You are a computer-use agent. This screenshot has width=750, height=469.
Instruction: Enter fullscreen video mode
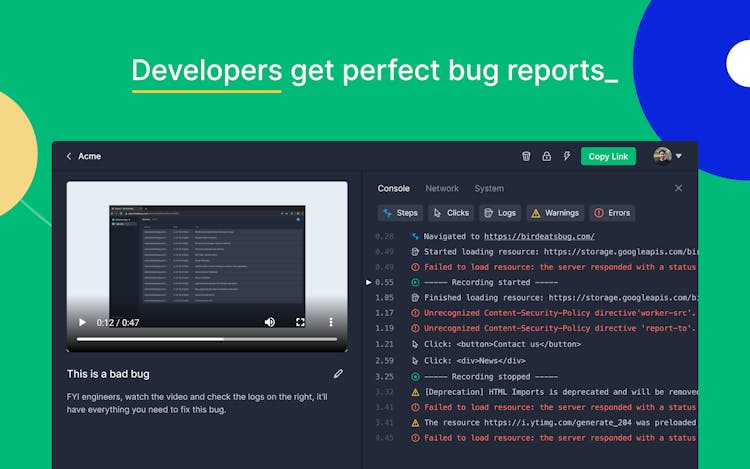(300, 322)
